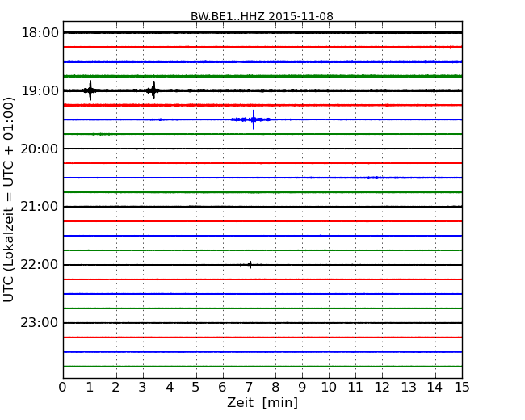Click the 19:00 time label
This screenshot has height=420, width=525.
[x=40, y=90]
